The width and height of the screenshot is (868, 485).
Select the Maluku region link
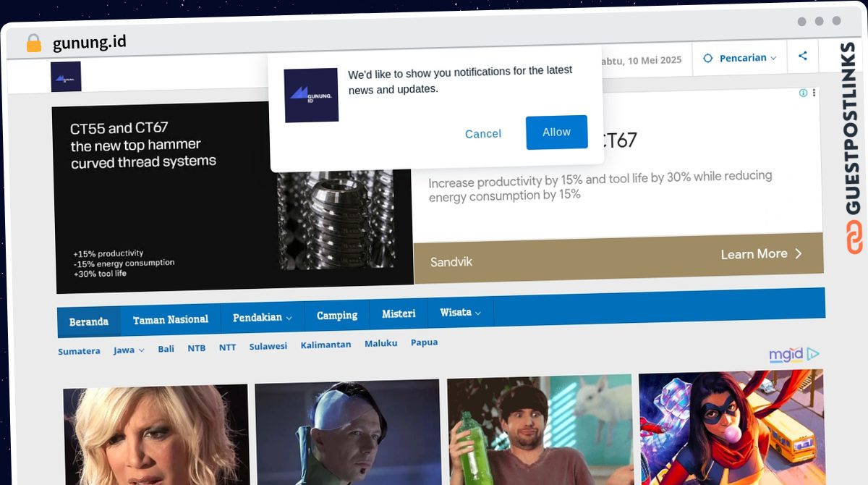coord(381,343)
